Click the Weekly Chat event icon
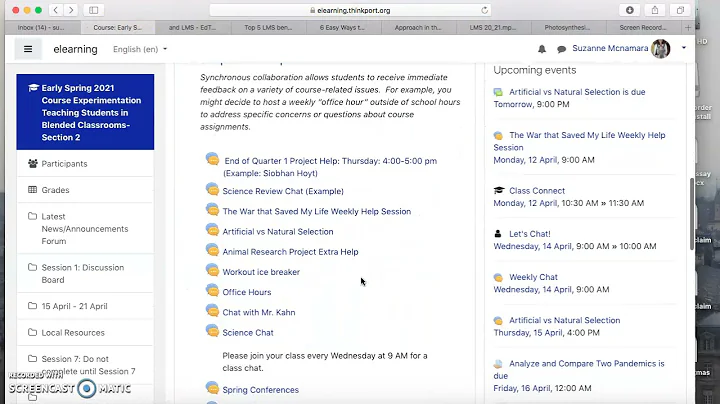The image size is (720, 404). 498,277
